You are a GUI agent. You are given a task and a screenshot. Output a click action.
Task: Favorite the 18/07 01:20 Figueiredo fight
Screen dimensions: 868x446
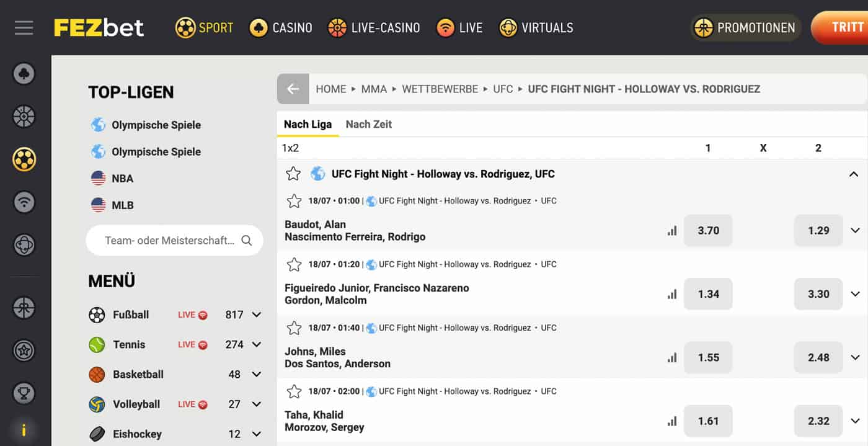pyautogui.click(x=294, y=264)
